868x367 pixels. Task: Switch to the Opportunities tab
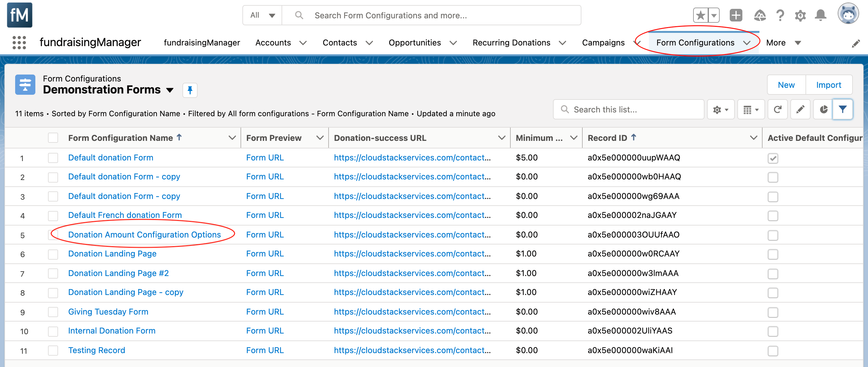pos(414,43)
